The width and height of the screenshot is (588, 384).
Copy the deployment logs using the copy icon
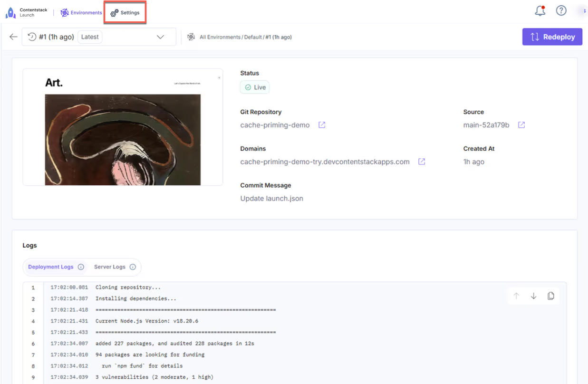click(x=550, y=296)
